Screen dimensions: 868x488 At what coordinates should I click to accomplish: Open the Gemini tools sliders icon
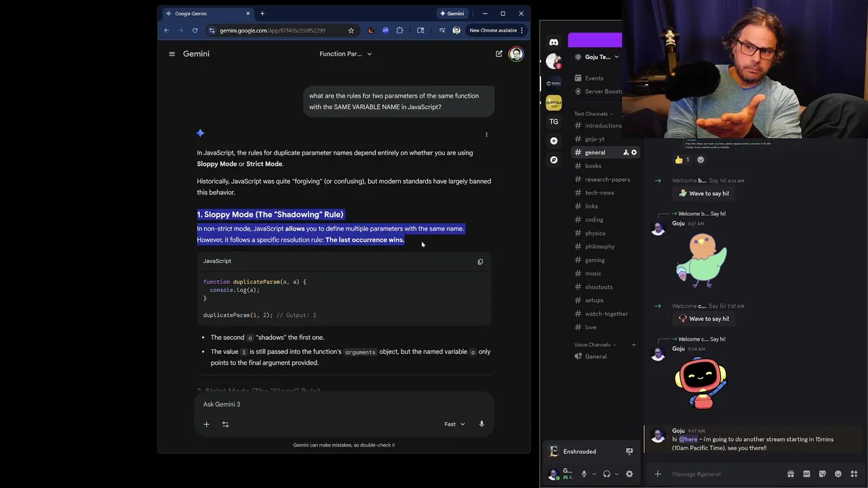tap(225, 424)
